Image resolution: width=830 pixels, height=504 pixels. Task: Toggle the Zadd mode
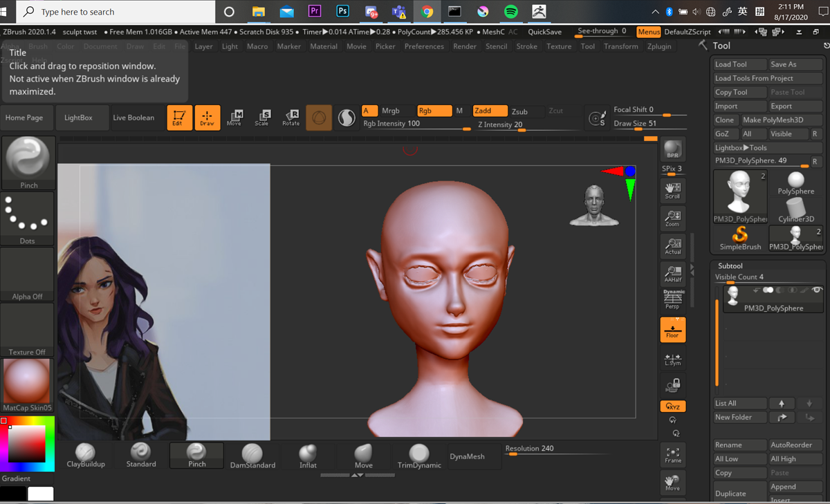[490, 111]
